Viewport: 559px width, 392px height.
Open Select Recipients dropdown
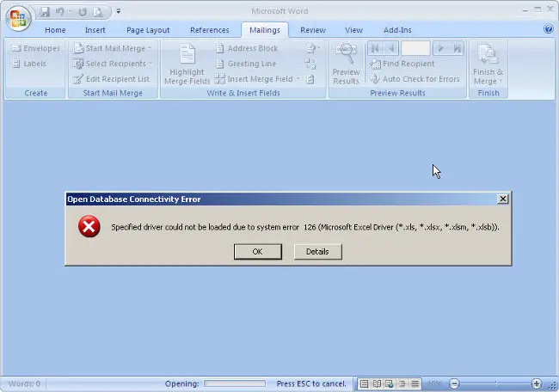tap(113, 64)
